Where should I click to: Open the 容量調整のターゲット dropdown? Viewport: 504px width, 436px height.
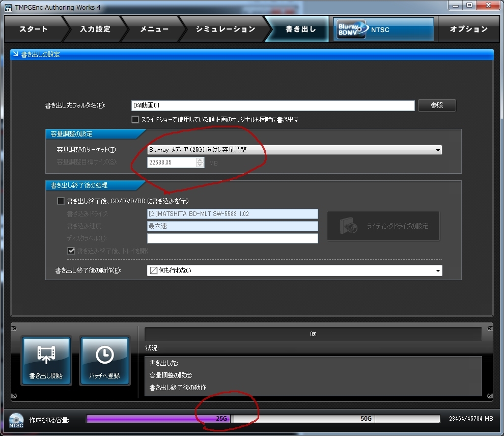[294, 150]
